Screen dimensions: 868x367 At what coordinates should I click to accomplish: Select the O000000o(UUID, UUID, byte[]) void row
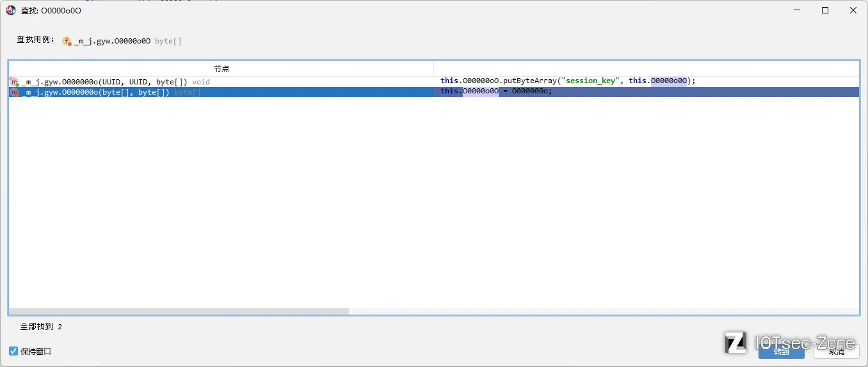point(221,82)
